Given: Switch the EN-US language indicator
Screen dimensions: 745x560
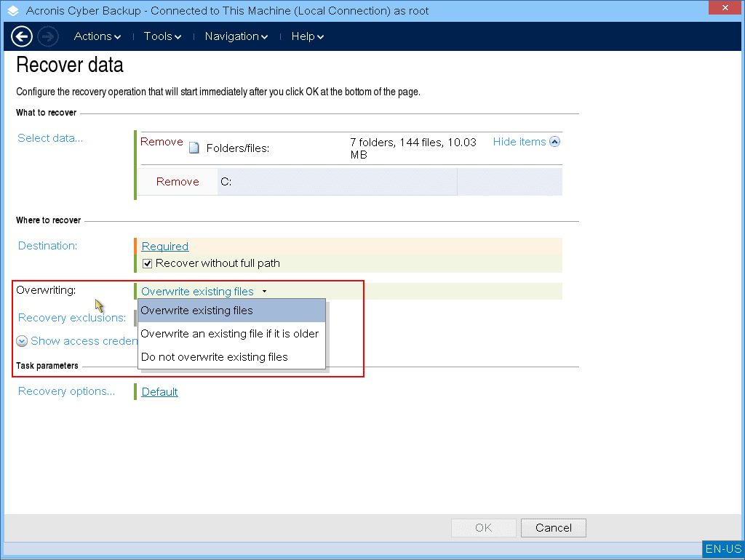Looking at the screenshot, I should pyautogui.click(x=723, y=549).
